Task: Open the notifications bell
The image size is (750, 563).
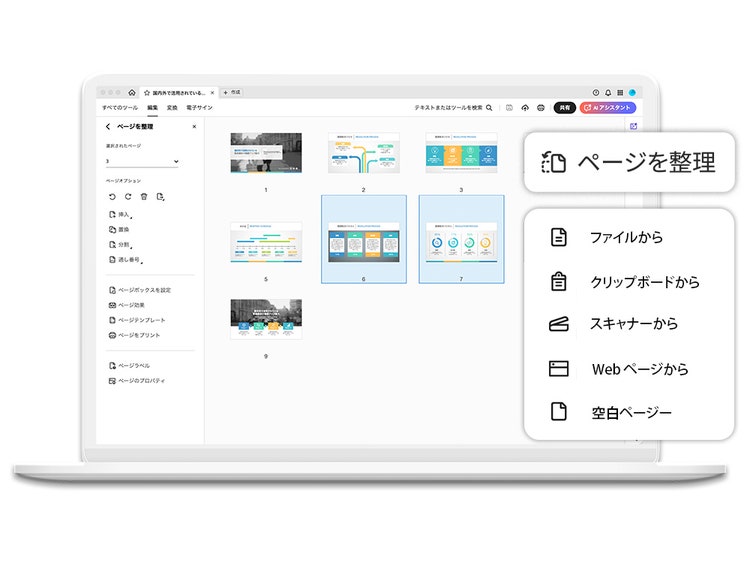Action: tap(608, 92)
